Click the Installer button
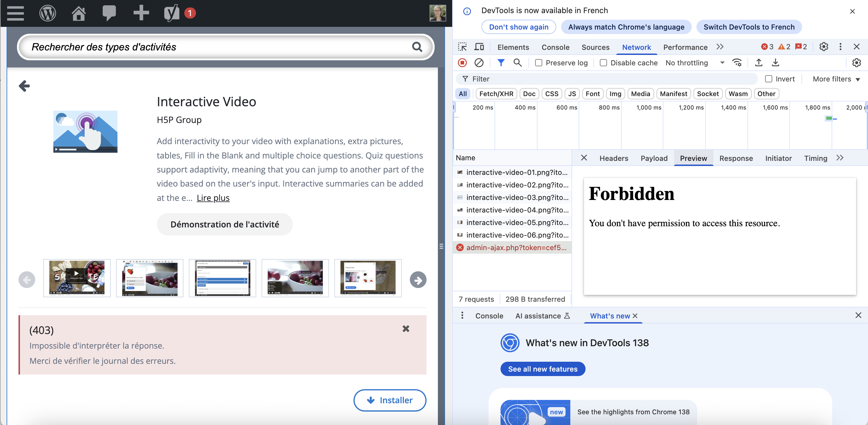The image size is (868, 425). (390, 400)
